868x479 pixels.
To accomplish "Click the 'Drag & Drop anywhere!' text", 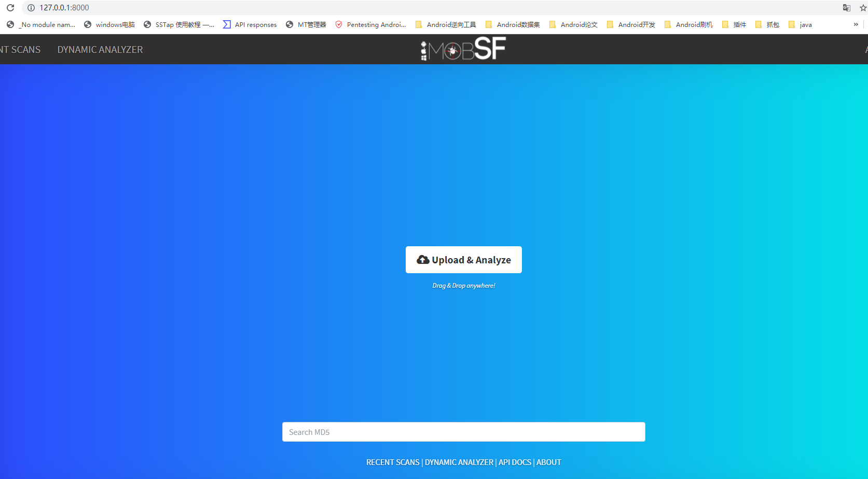I will [464, 286].
